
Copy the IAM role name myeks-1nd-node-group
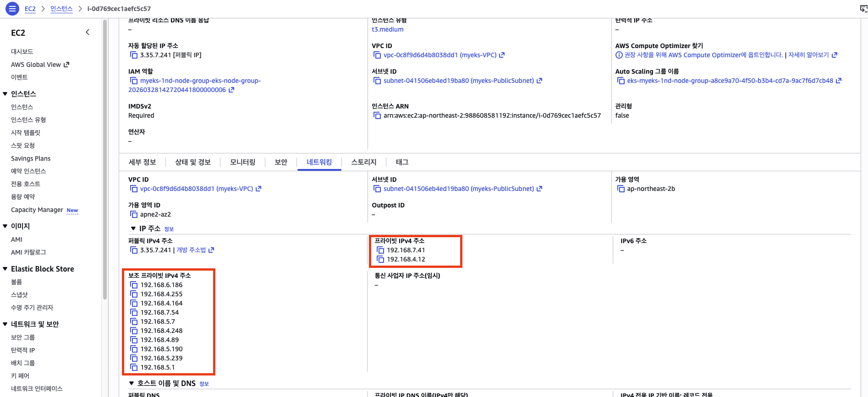coord(134,81)
